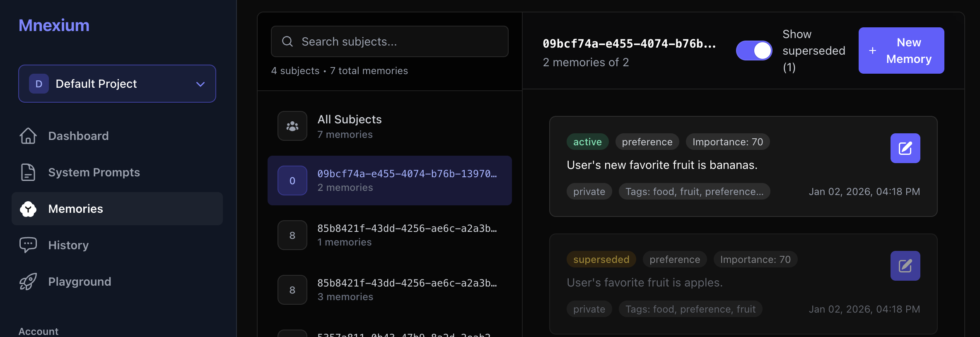Edit the bananas memory via pencil icon

tap(905, 148)
